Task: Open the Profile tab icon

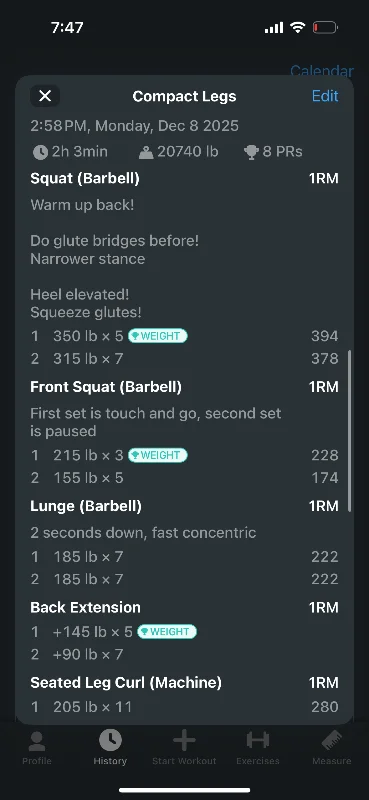Action: pos(37,741)
